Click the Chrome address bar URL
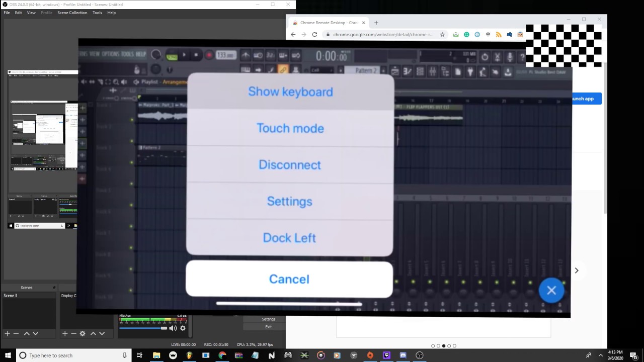The width and height of the screenshot is (644, 362). pos(383,35)
